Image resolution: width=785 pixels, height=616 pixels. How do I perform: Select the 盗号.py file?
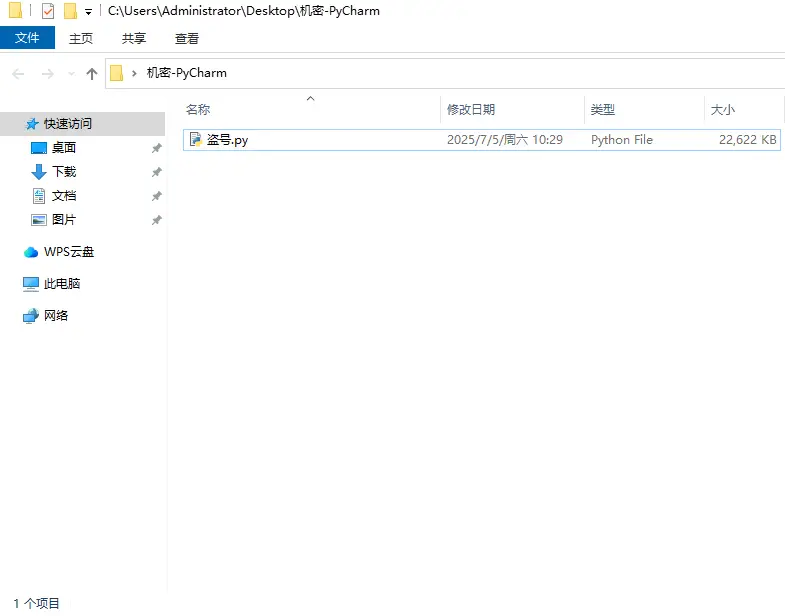pos(482,140)
